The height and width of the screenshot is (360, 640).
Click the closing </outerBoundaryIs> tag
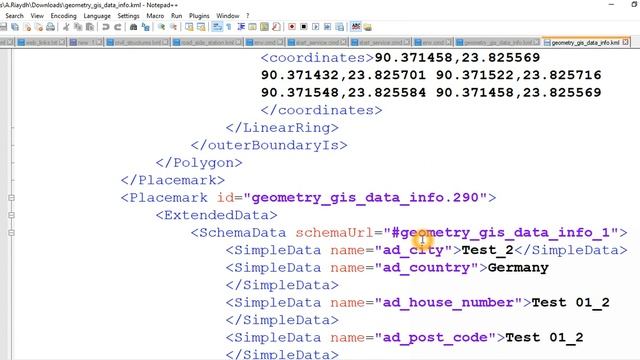click(269, 145)
